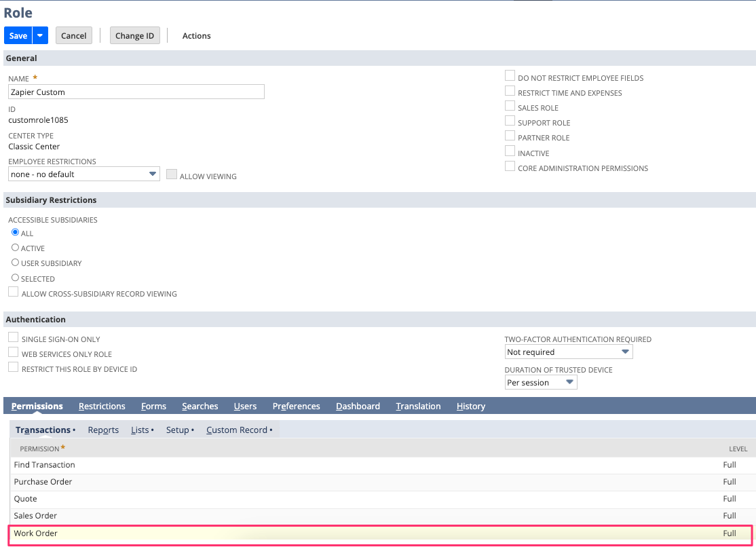Enable Web Services Only Role
The image size is (756, 547).
coord(12,352)
